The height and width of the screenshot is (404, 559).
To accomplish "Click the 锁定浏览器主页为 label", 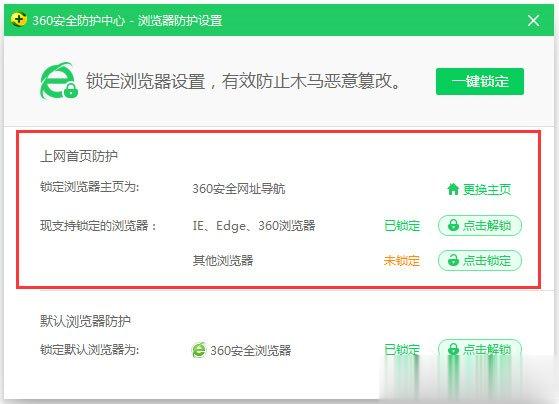I will click(89, 187).
